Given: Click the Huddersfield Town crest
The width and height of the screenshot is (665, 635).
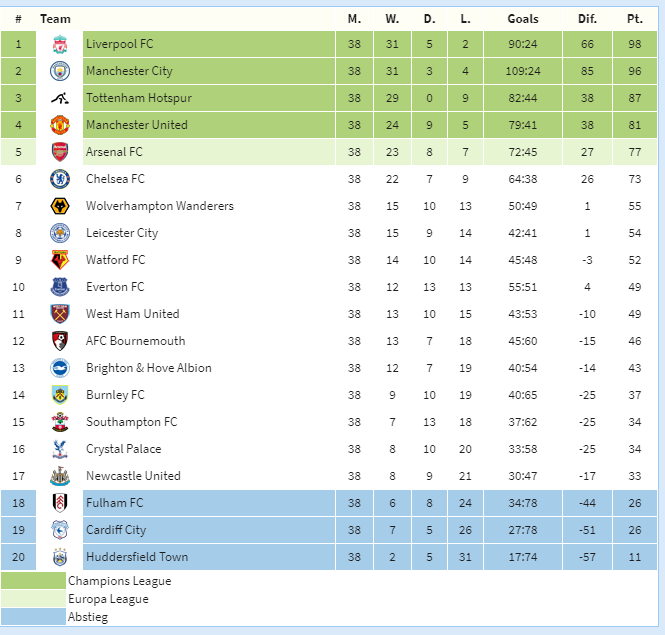Looking at the screenshot, I should click(x=60, y=557).
